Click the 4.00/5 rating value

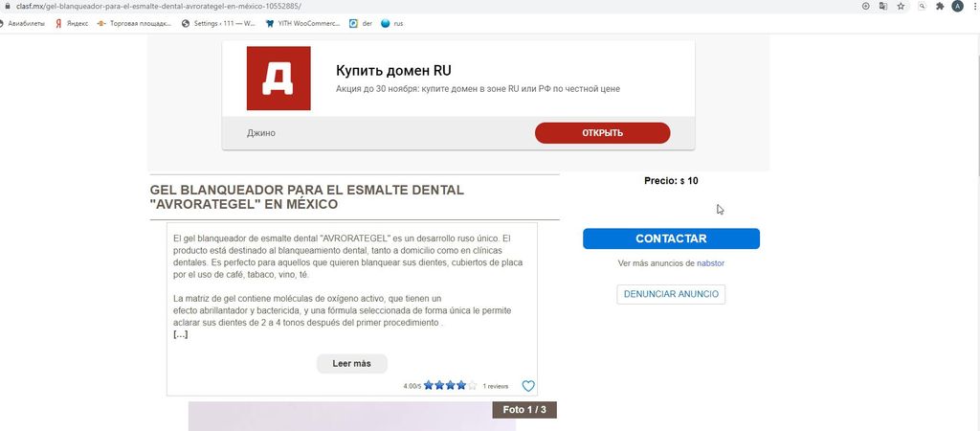[412, 387]
